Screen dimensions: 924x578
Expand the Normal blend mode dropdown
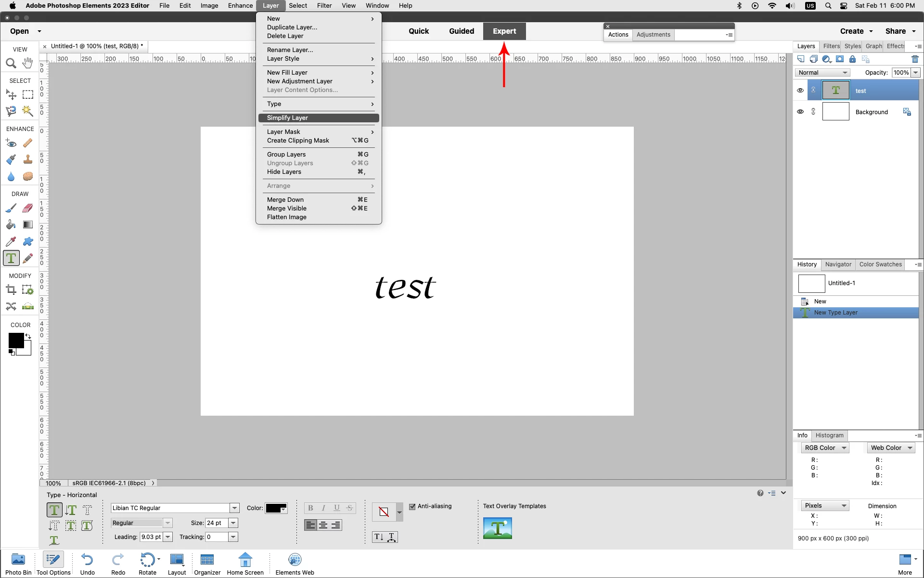[822, 73]
